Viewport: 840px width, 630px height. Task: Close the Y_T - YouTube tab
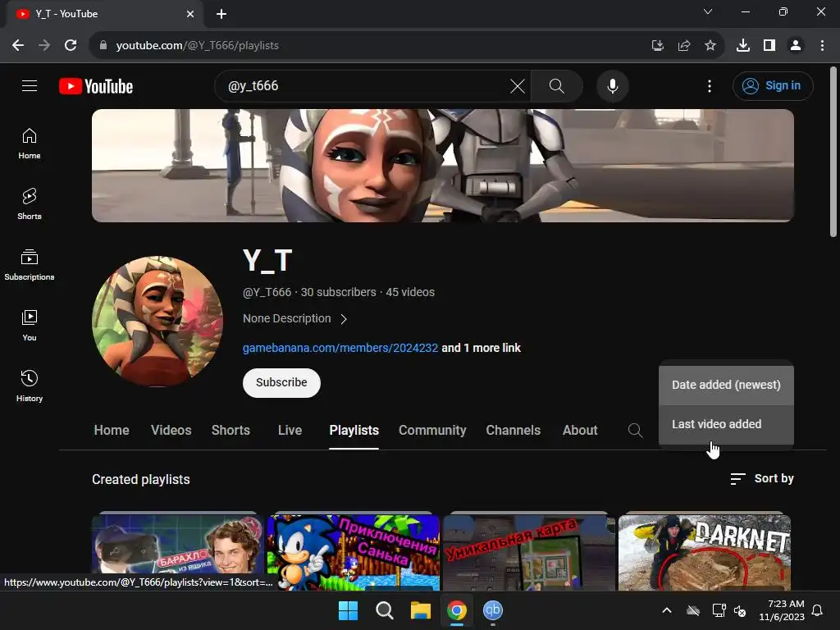190,14
